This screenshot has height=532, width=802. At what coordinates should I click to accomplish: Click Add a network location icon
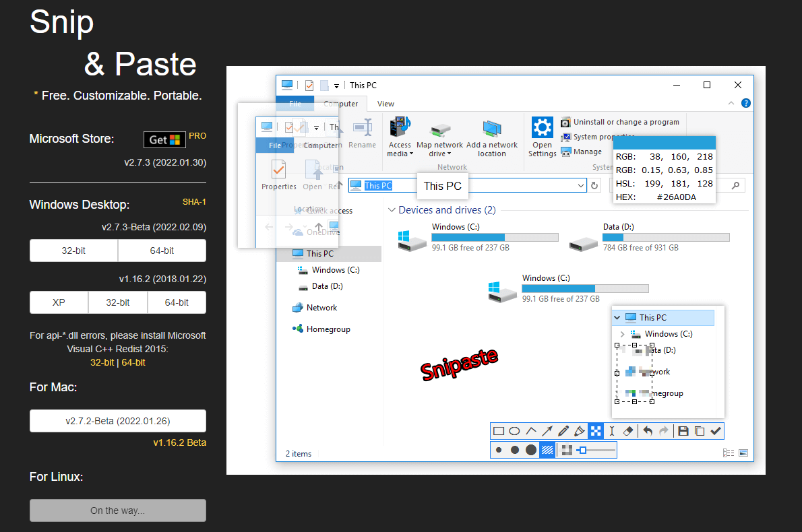[x=491, y=129]
